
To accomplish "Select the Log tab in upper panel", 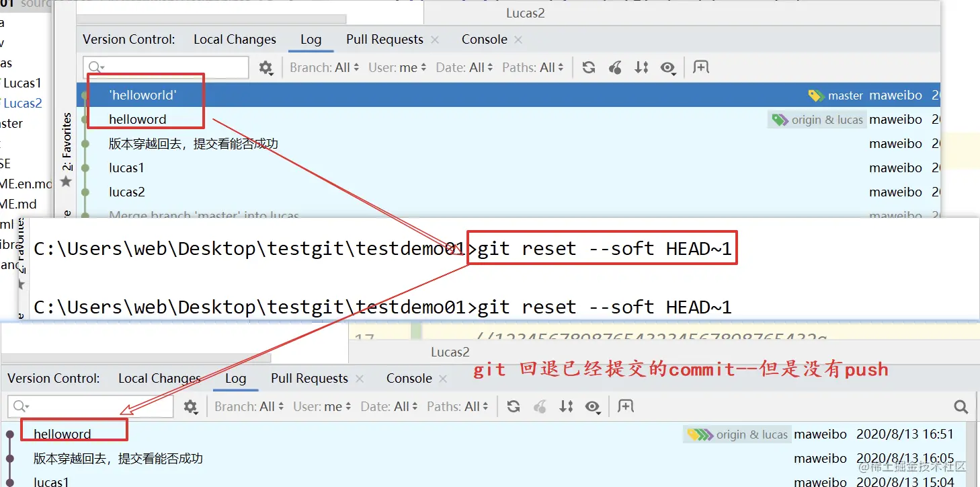I will pos(311,40).
